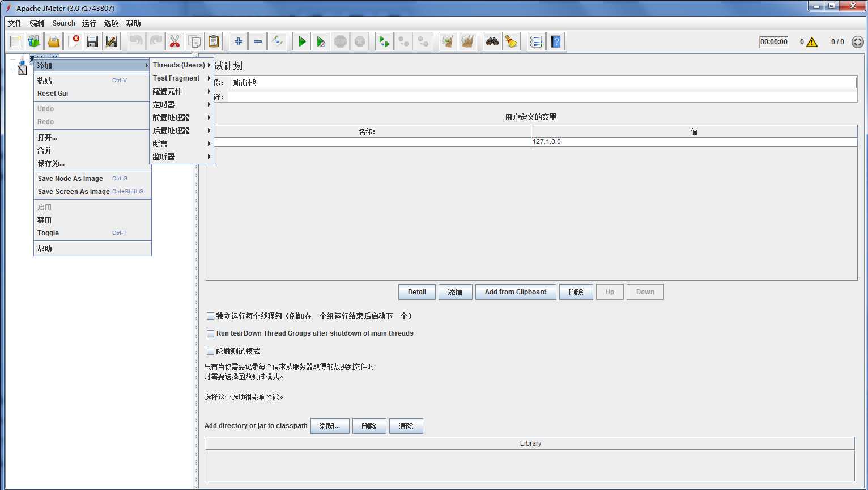Expand the 定时器 submenu
This screenshot has height=490, width=868.
coord(181,104)
